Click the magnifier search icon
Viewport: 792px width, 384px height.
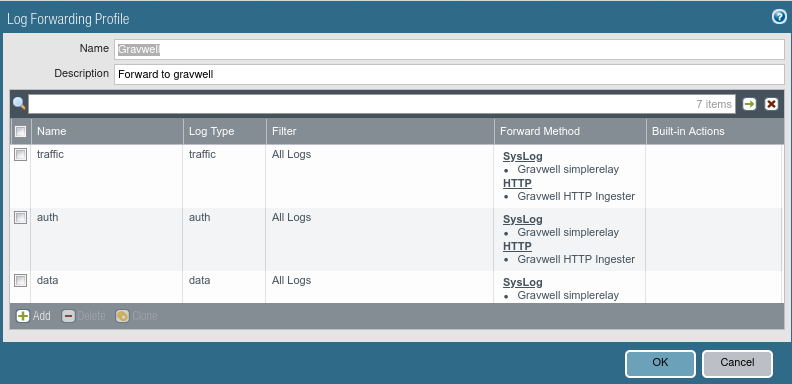[19, 104]
